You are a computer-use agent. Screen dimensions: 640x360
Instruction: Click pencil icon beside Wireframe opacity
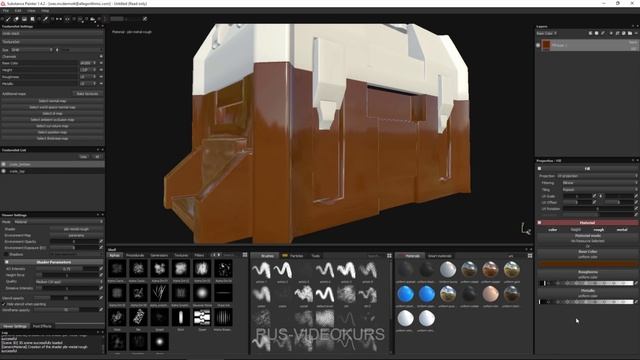click(101, 310)
